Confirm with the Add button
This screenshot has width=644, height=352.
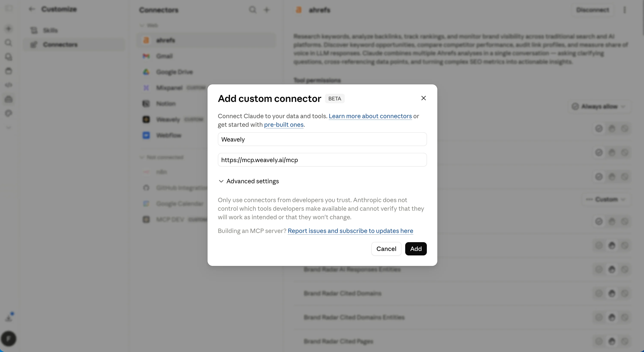pyautogui.click(x=416, y=249)
